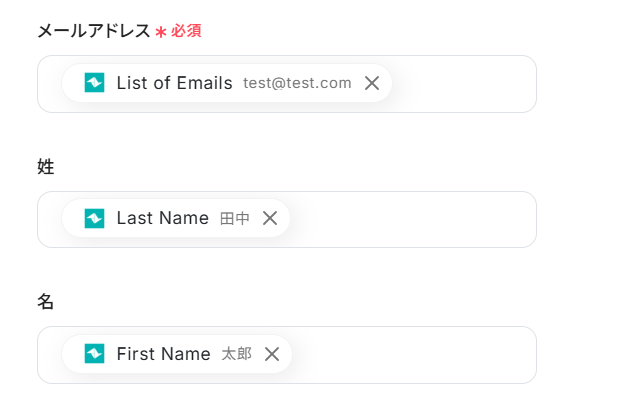Remove the First Name chip
The width and height of the screenshot is (618, 403).
coord(271,353)
